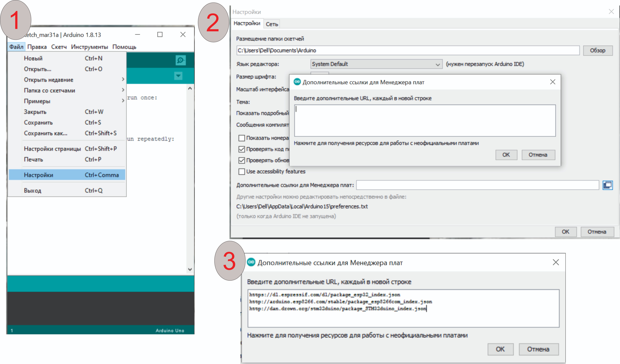Open the Serial Monitor magnifier icon
The width and height of the screenshot is (620, 364).
181,60
